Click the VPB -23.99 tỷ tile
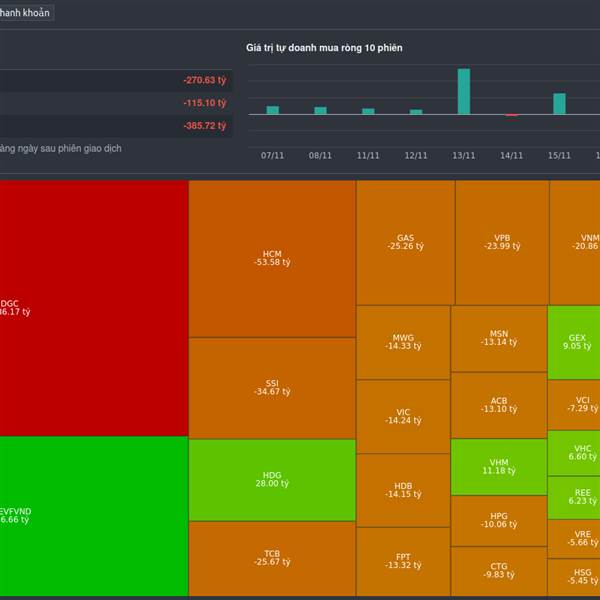The height and width of the screenshot is (600, 600). [x=502, y=243]
